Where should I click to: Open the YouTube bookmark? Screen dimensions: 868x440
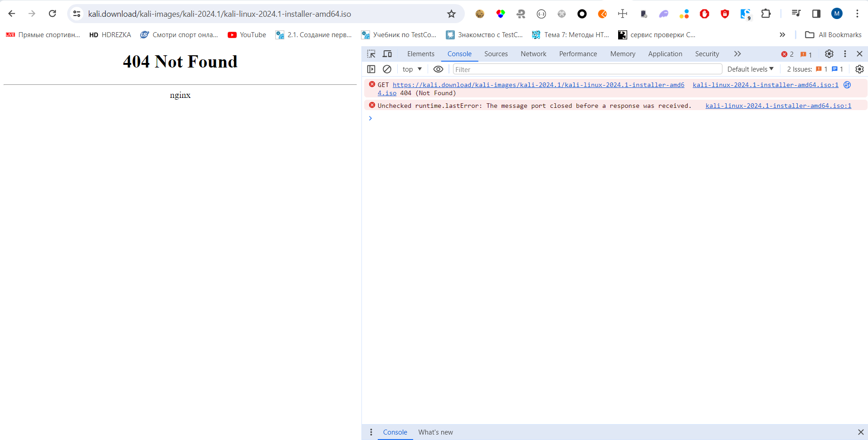[247, 35]
